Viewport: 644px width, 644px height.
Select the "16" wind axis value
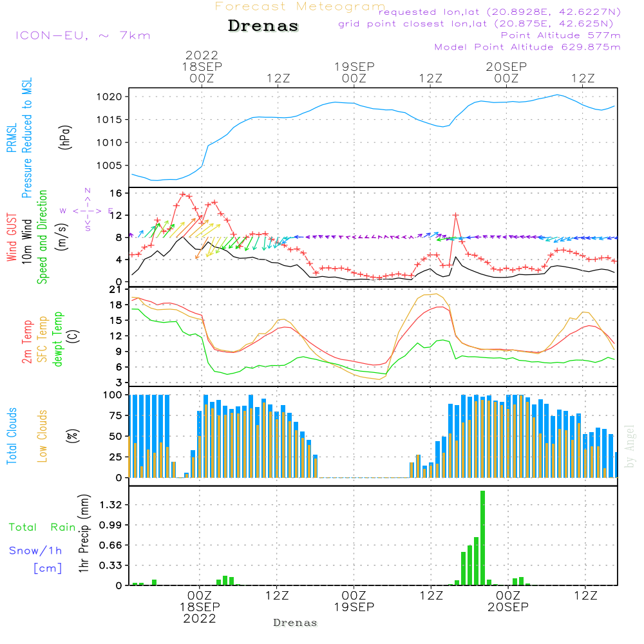116,193
